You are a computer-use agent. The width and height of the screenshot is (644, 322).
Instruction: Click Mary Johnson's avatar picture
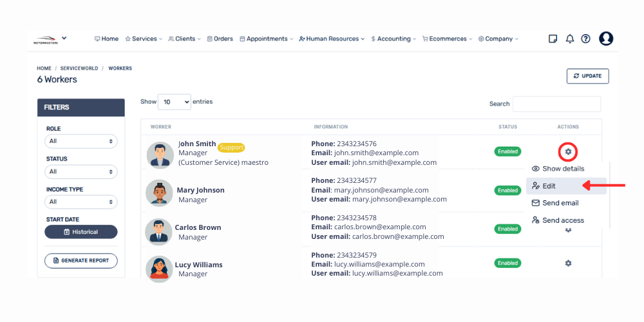159,193
